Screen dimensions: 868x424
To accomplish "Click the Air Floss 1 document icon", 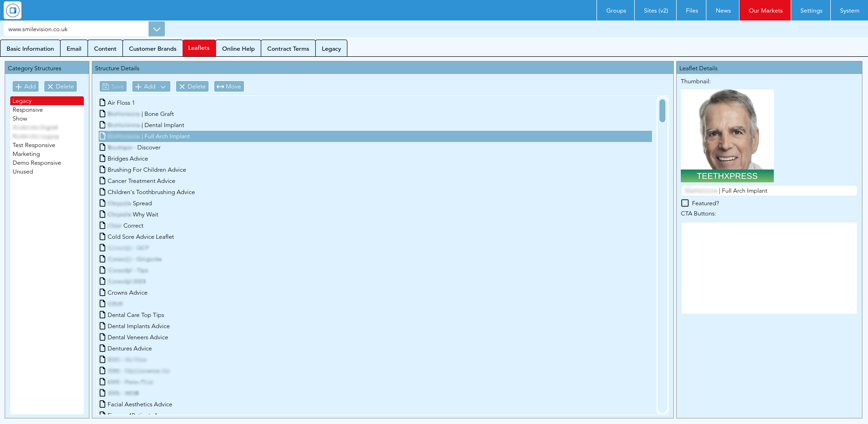I will point(102,102).
